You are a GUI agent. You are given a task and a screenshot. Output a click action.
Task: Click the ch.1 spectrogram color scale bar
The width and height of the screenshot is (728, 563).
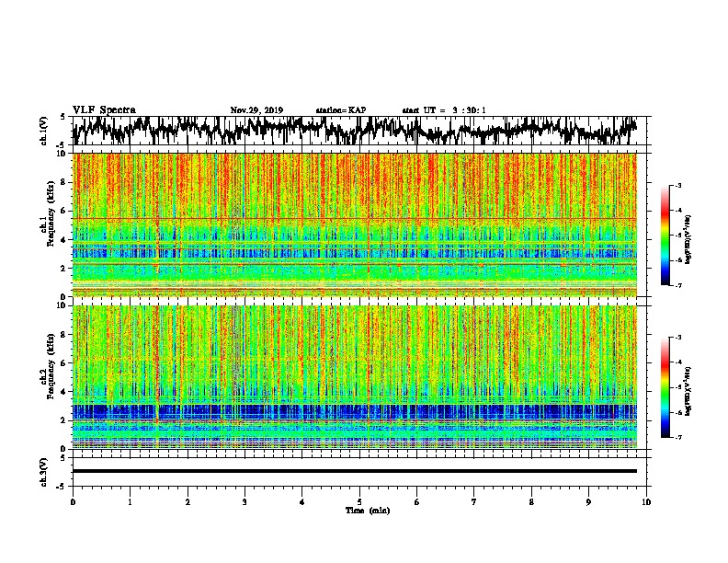tap(665, 236)
